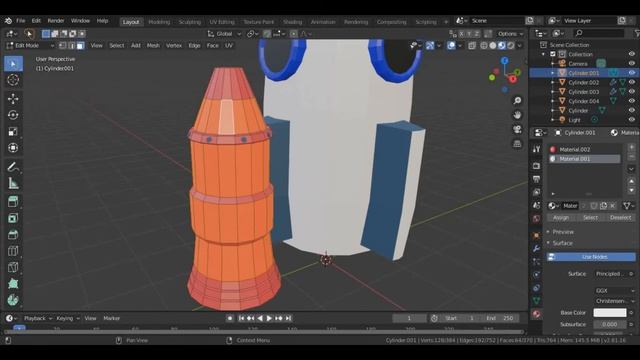Open the Mesh menu
This screenshot has height=360, width=640.
coord(153,46)
